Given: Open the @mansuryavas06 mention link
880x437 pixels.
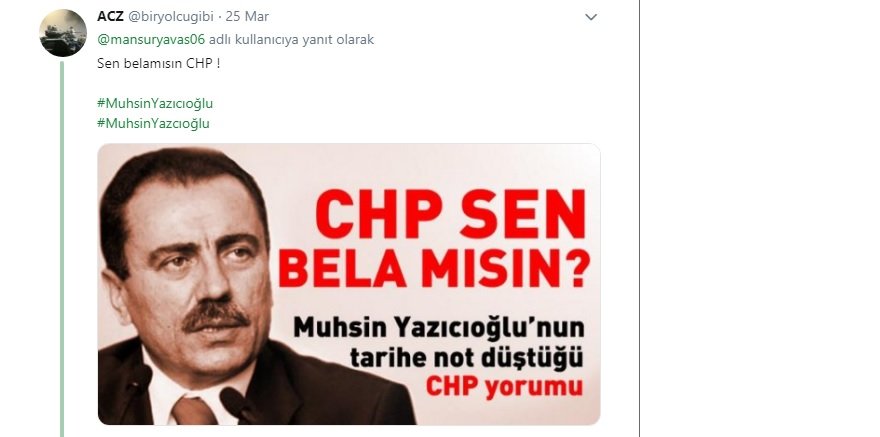Looking at the screenshot, I should coord(151,40).
